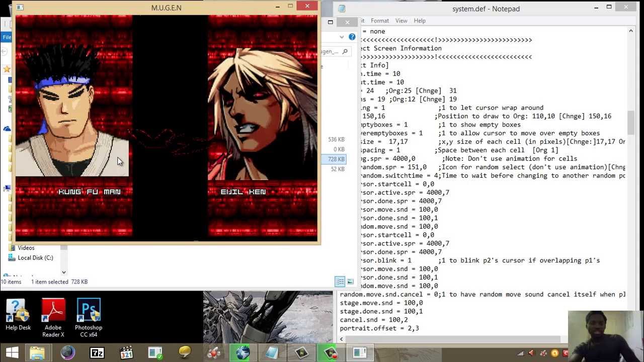Click the Explorer search magnifier icon
The width and height of the screenshot is (644, 362).
tap(345, 51)
